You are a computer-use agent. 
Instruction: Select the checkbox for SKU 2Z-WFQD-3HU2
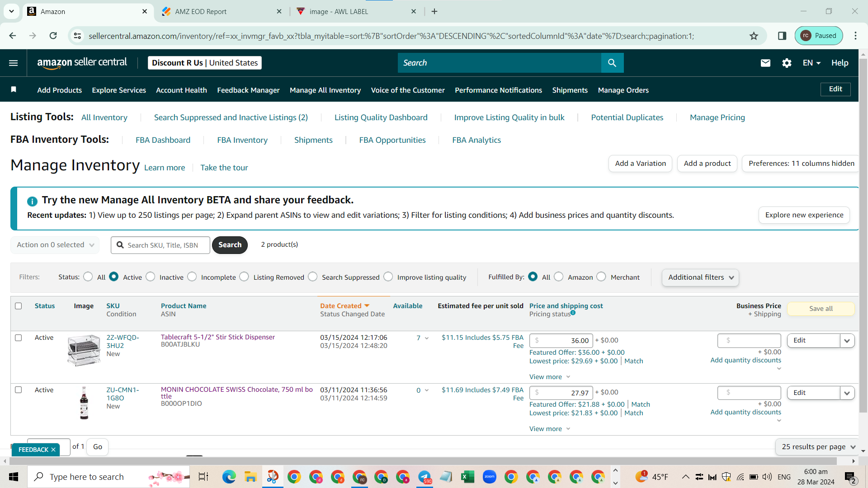(x=19, y=338)
